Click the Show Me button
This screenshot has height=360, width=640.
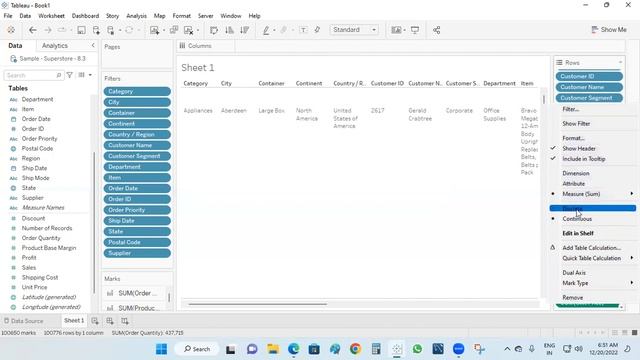point(609,30)
